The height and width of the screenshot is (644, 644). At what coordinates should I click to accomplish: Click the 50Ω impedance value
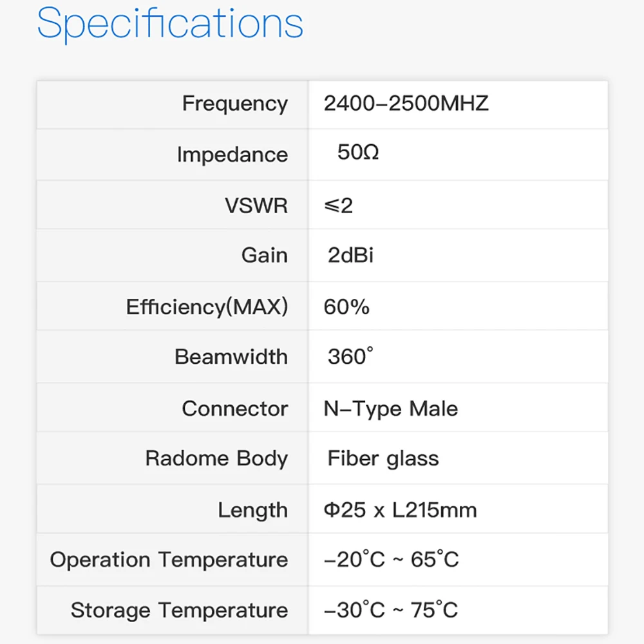pyautogui.click(x=358, y=154)
